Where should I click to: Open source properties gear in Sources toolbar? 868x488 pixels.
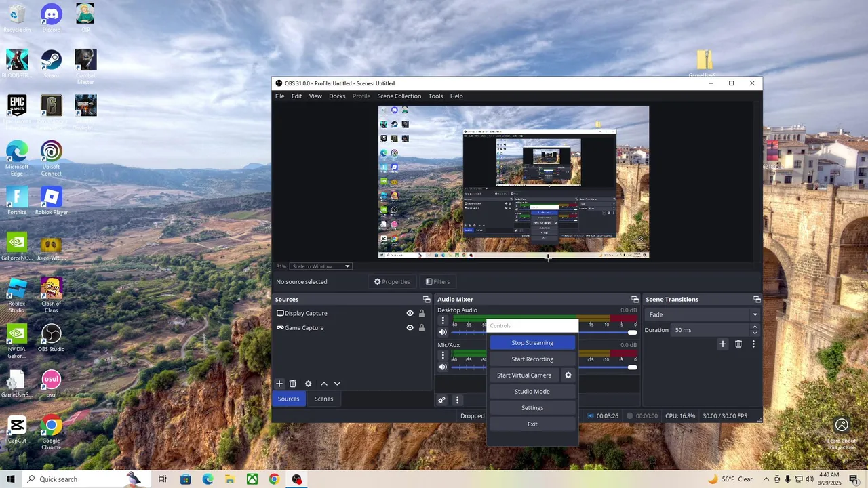(308, 384)
